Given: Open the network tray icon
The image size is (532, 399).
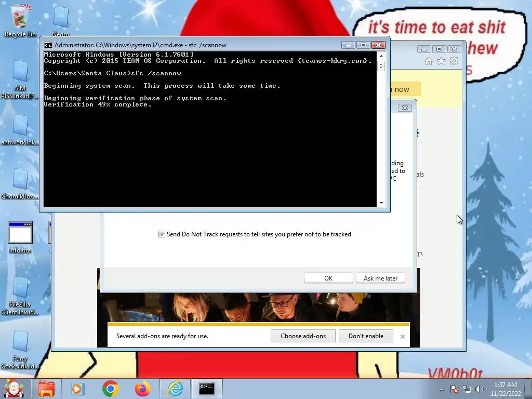Looking at the screenshot, I should [x=467, y=389].
